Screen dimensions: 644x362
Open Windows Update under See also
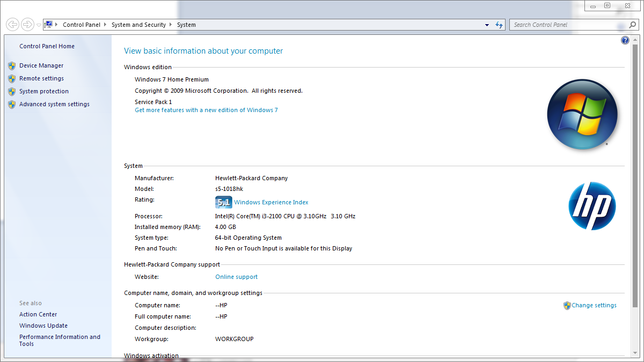(x=43, y=326)
